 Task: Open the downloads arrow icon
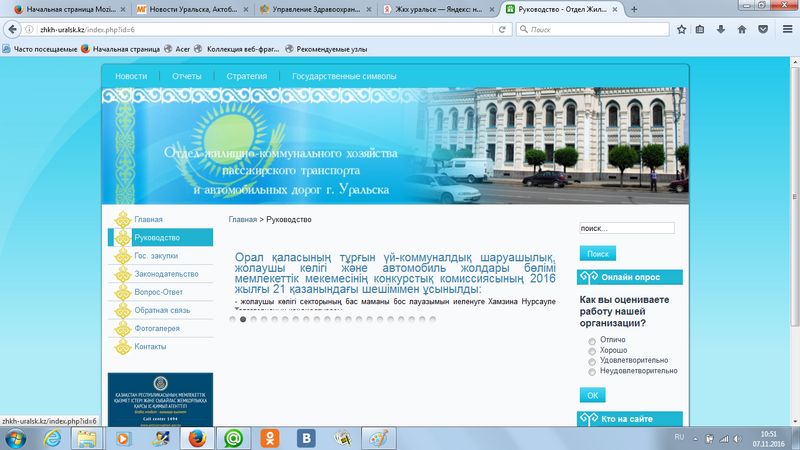click(721, 30)
